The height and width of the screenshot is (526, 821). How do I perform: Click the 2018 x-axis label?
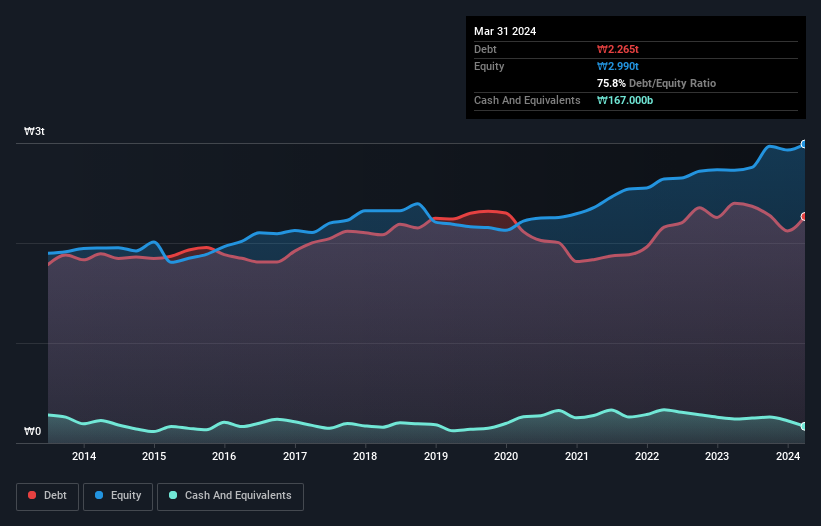365,456
